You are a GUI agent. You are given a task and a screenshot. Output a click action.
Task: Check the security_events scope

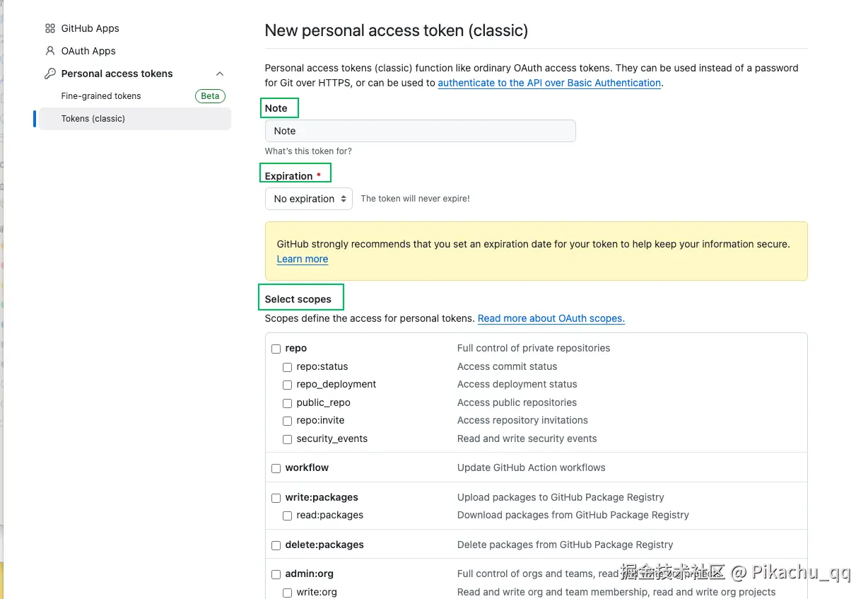pos(288,439)
